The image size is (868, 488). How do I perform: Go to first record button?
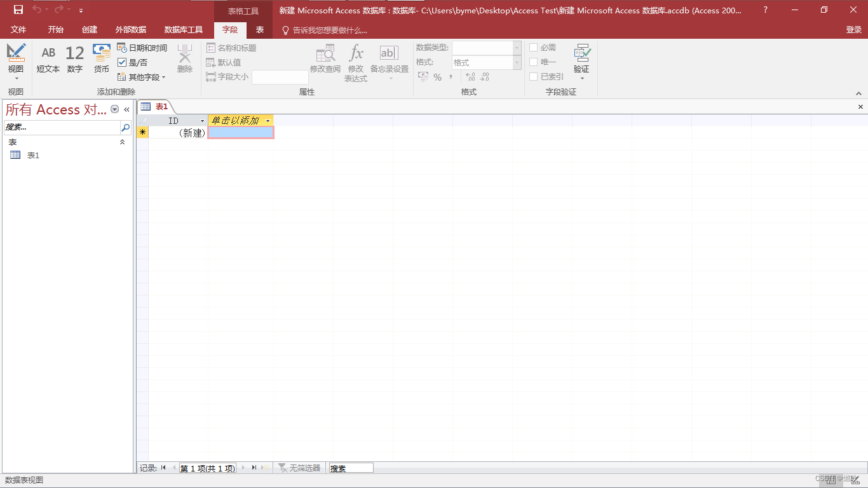pos(163,468)
